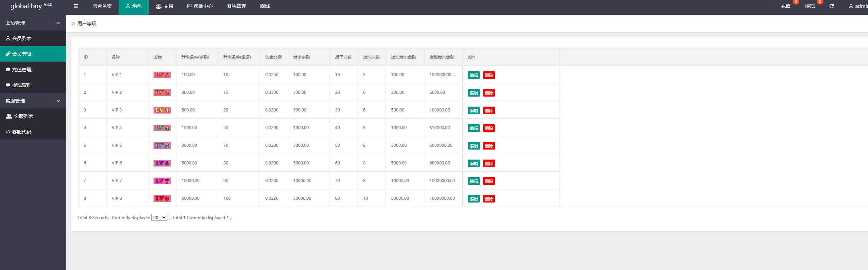Click the edit button for VIP 6

[473, 163]
